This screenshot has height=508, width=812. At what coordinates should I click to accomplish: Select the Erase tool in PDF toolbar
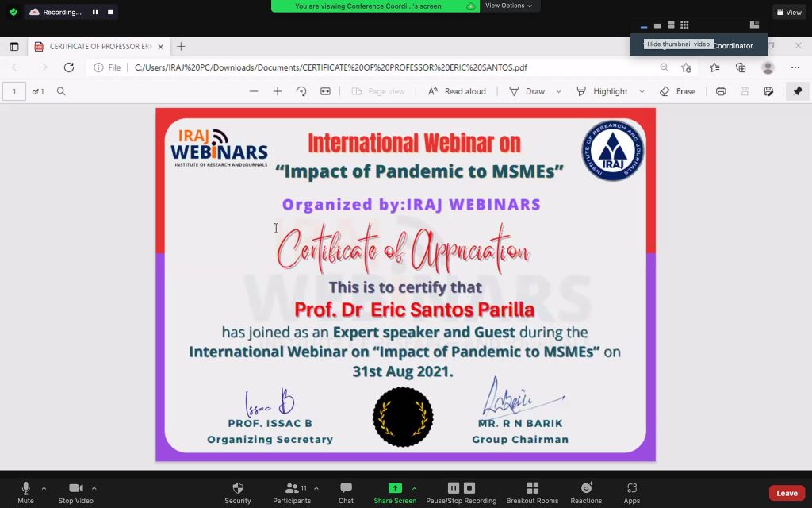coord(677,91)
